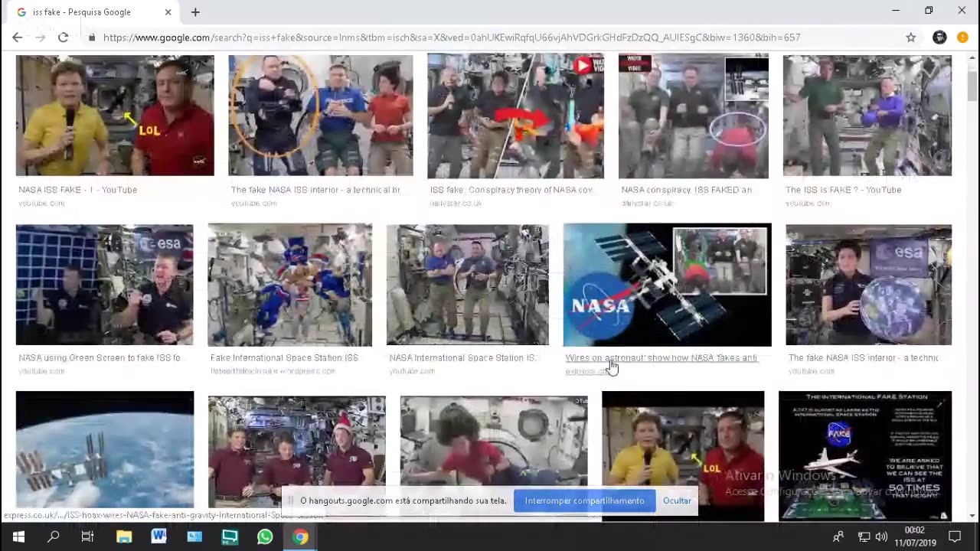Open 'The International Fake Station' infographic thumbnail
This screenshot has width=980, height=551.
pos(865,456)
